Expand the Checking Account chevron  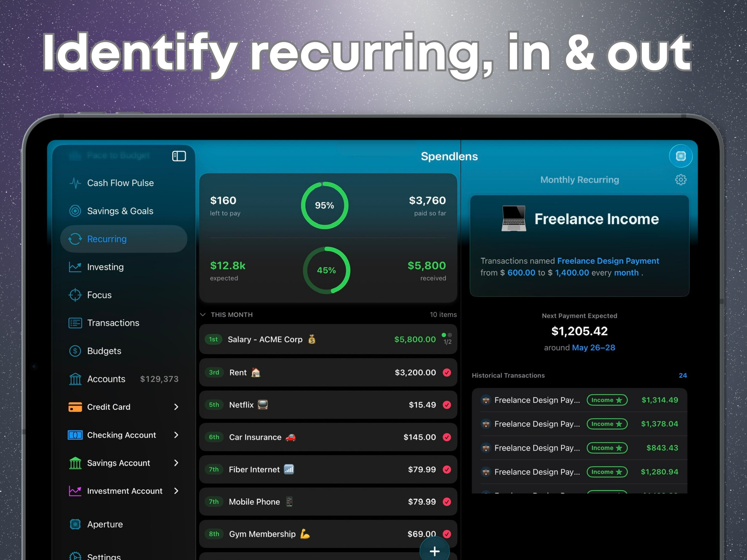coord(176,435)
